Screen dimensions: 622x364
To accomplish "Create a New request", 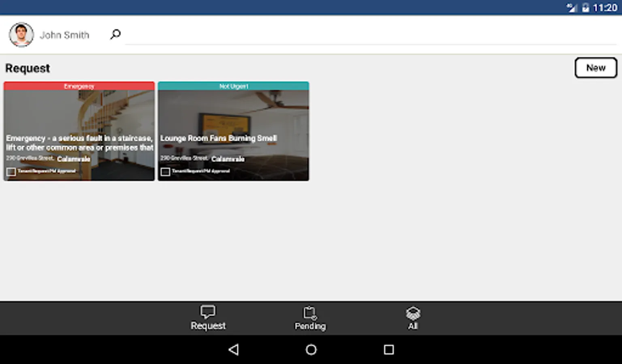I will (596, 68).
